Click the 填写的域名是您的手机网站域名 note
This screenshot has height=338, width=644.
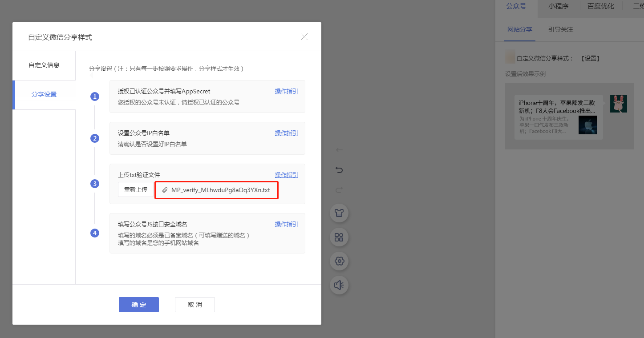[x=158, y=243]
